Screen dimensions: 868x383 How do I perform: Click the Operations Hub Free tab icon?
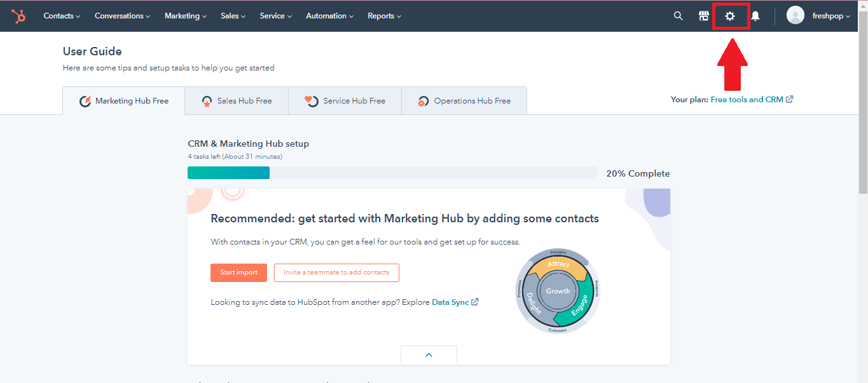[x=423, y=101]
